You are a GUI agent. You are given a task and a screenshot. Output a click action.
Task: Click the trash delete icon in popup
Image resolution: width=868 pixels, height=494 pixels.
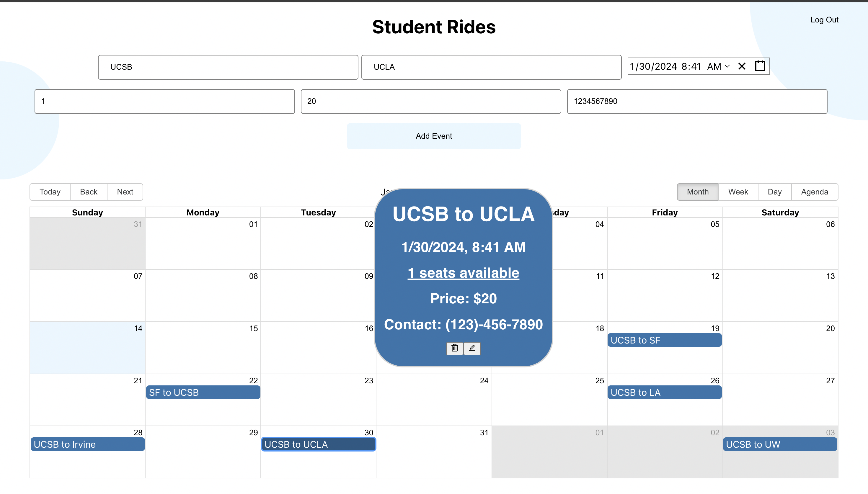pyautogui.click(x=455, y=348)
